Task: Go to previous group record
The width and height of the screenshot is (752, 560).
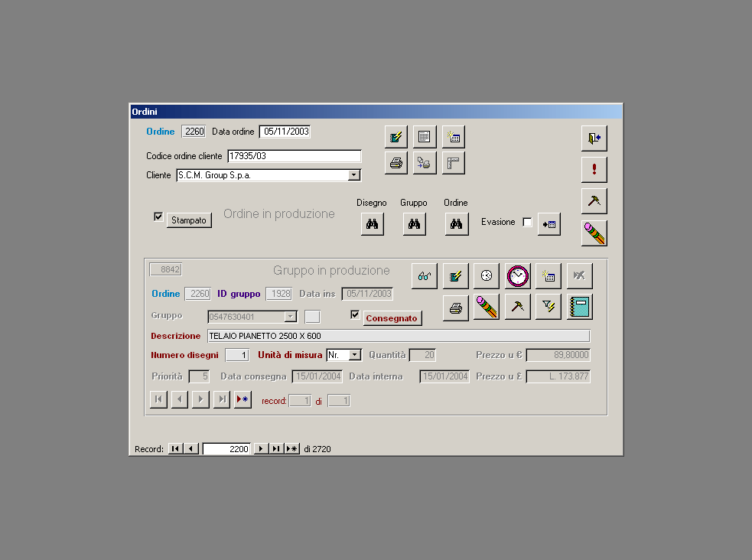Action: 180,399
